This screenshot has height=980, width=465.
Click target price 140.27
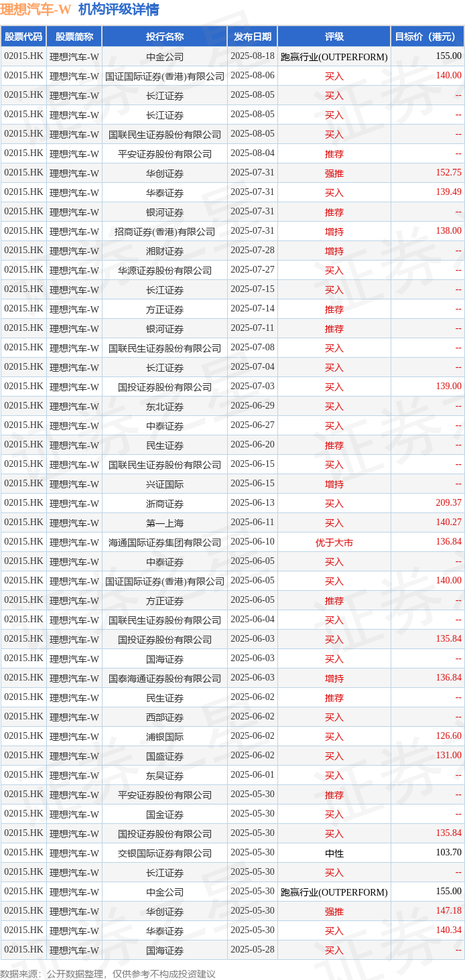pos(449,522)
